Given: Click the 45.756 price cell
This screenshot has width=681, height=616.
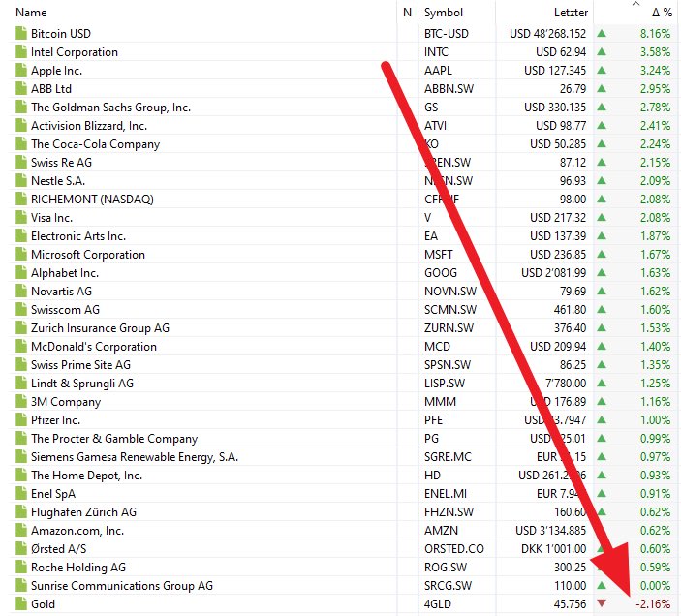Looking at the screenshot, I should coord(570,603).
